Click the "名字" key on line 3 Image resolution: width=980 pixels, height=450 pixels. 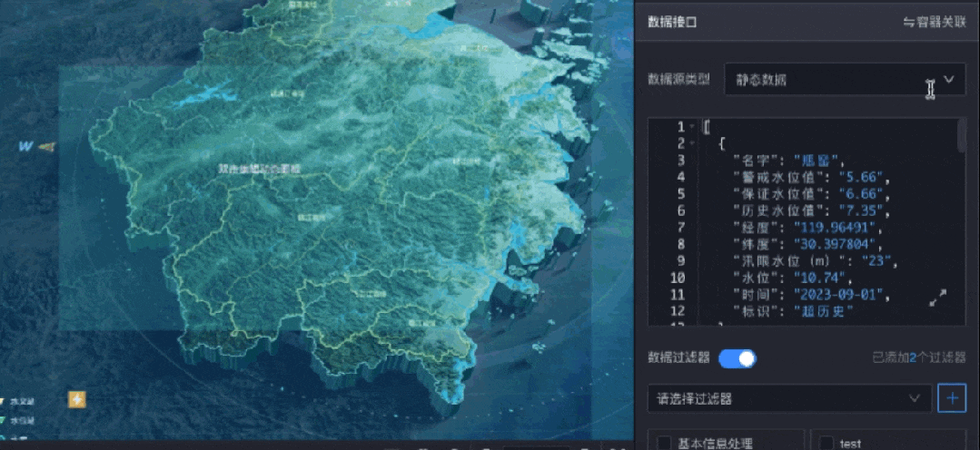point(757,161)
